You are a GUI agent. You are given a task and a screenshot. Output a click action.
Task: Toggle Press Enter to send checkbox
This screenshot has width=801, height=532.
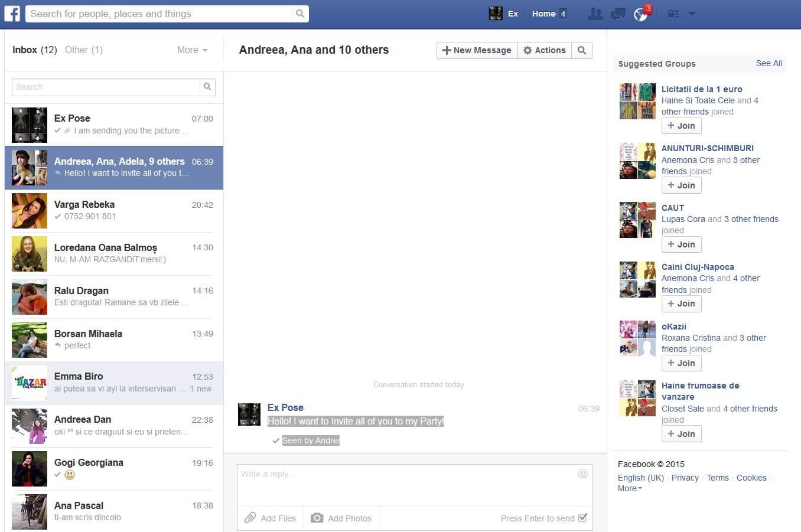pos(583,518)
